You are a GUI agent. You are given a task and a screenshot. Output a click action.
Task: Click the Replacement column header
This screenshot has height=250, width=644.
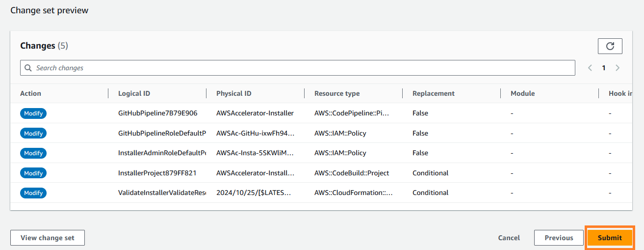(x=433, y=93)
